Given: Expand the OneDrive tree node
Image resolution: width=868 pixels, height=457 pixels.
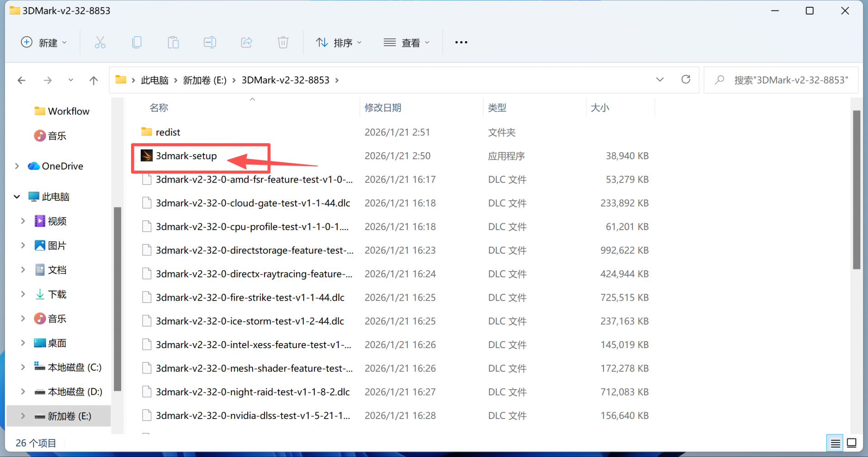Looking at the screenshot, I should (17, 166).
